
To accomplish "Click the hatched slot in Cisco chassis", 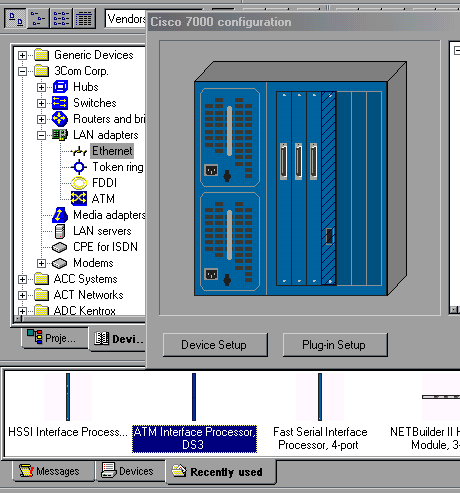I will (329, 188).
